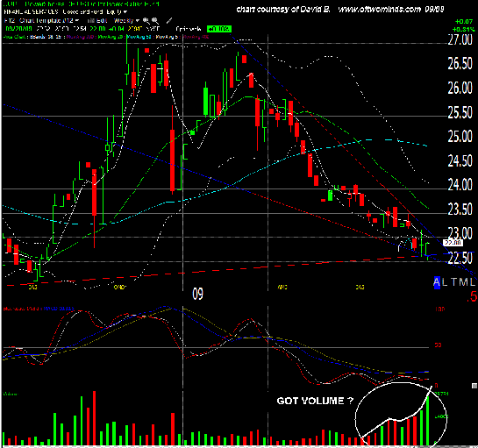Click the white MovAvg 5 legend label
Image resolution: width=478 pixels, height=448 pixels.
[x=167, y=37]
